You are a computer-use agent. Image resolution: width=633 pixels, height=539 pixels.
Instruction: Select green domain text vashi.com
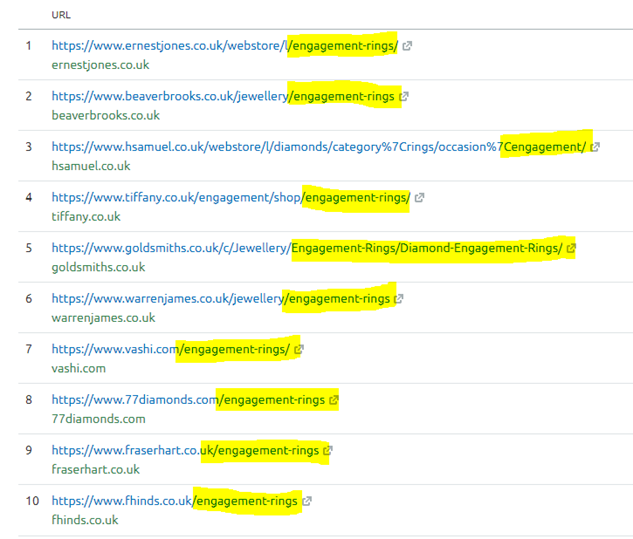(79, 368)
